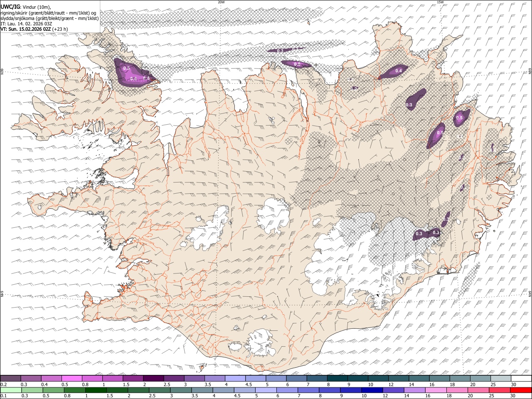
Task: Click snow scale swatch between 0.3 and 0.4
Action: pos(31,379)
